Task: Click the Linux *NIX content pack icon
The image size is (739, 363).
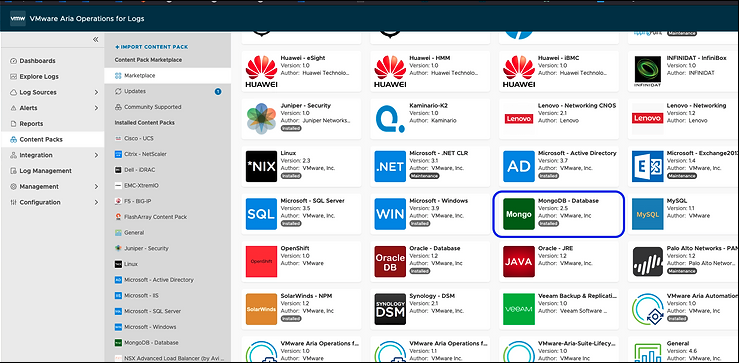Action: (x=261, y=166)
